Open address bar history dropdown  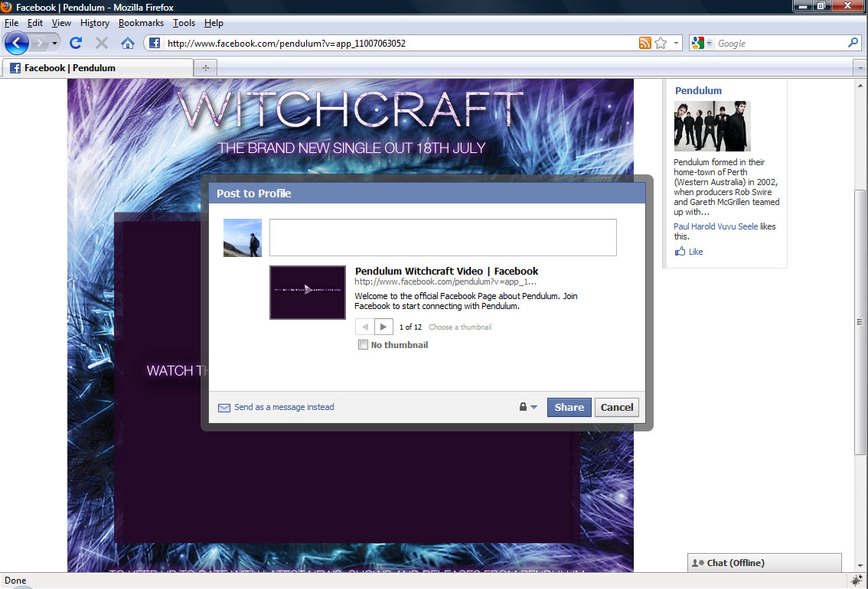676,43
